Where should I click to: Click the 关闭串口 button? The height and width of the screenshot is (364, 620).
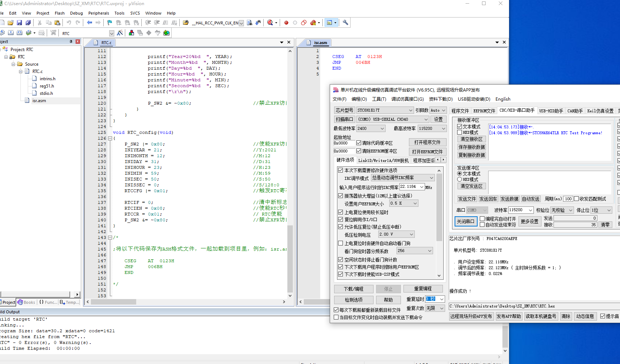click(466, 221)
